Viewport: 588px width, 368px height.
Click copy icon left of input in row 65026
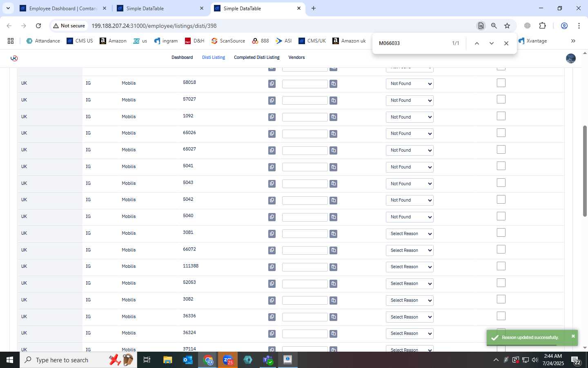272,134
